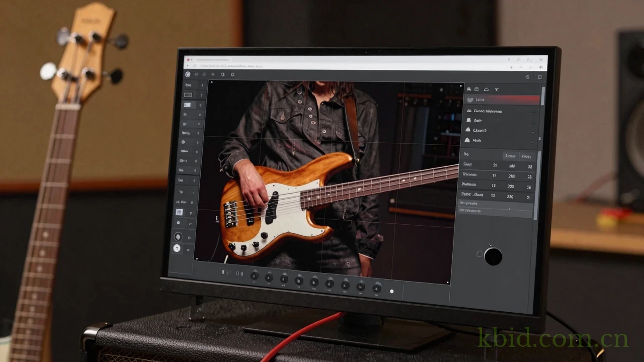Click the white round button in left toolbar
Screen dimensions: 644x362
pyautogui.click(x=177, y=248)
